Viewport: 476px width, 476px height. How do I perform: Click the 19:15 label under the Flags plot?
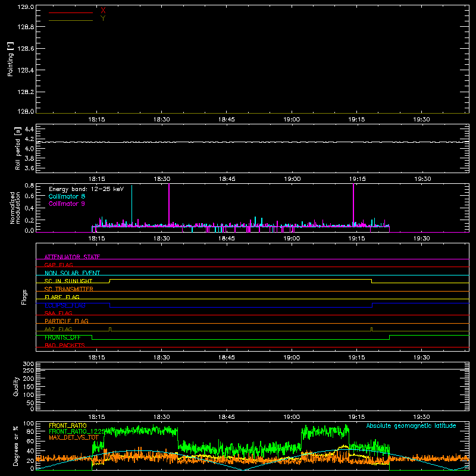pos(356,358)
